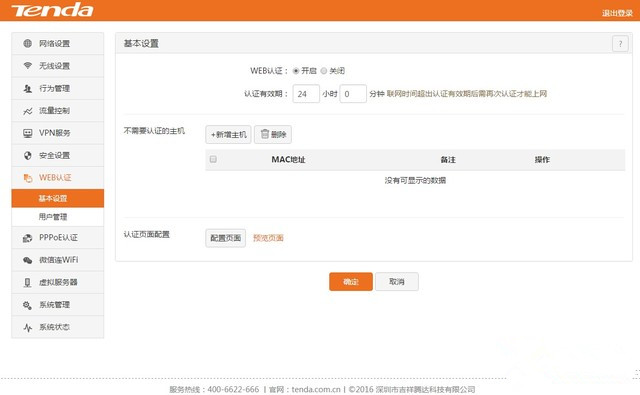Select the 基本设置 submenu item

coord(58,198)
